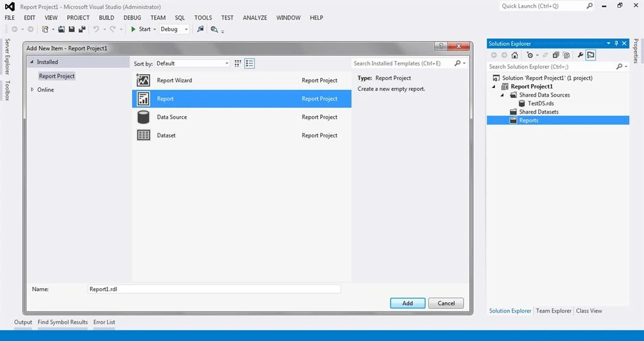This screenshot has height=341, width=644.
Task: Click the Add button
Action: click(x=408, y=303)
